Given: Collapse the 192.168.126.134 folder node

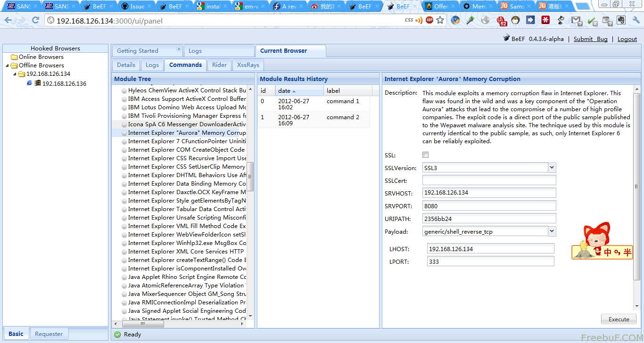Looking at the screenshot, I should coord(15,74).
